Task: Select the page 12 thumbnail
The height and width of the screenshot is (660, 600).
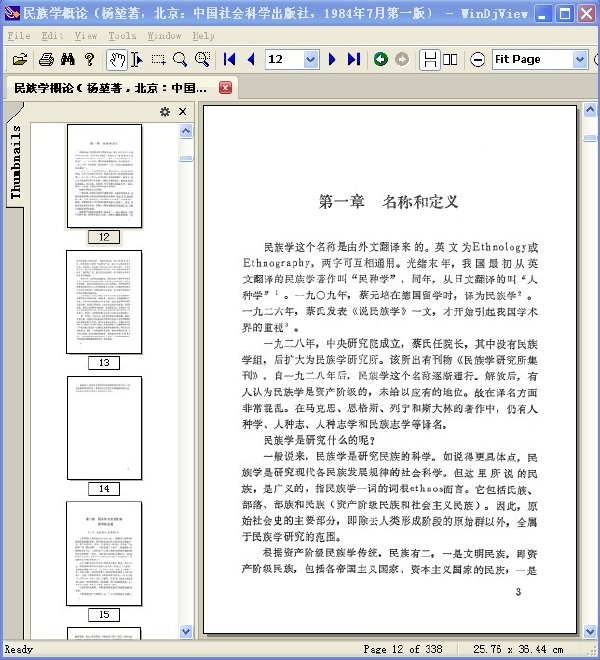Action: coord(104,176)
